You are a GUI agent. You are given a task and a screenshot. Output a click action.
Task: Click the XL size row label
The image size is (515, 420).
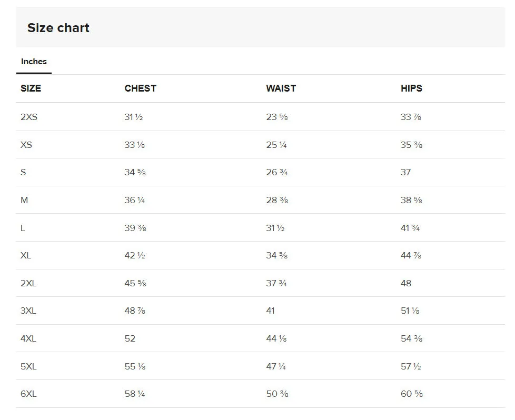click(x=26, y=255)
